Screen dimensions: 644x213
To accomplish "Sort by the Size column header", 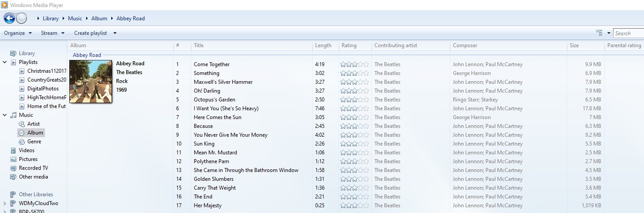I will [586, 45].
